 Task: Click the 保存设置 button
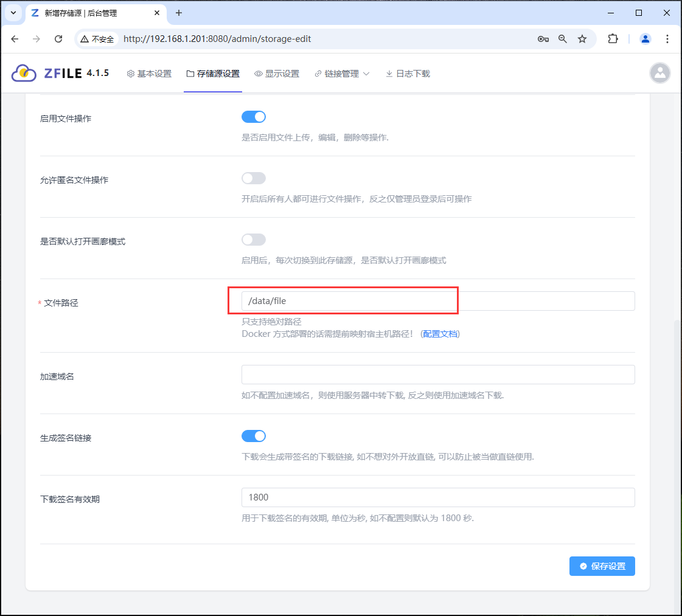pos(602,566)
